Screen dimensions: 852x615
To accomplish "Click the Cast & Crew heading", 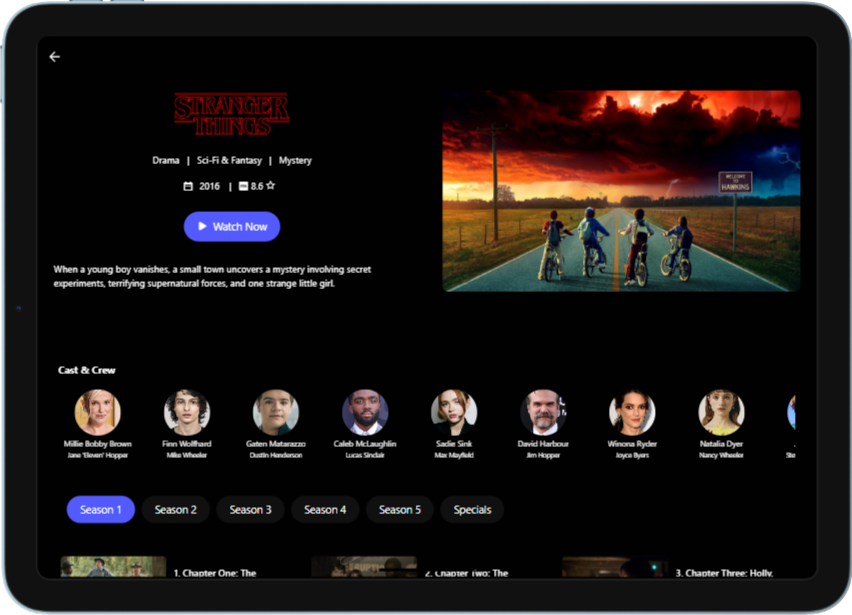I will click(87, 370).
